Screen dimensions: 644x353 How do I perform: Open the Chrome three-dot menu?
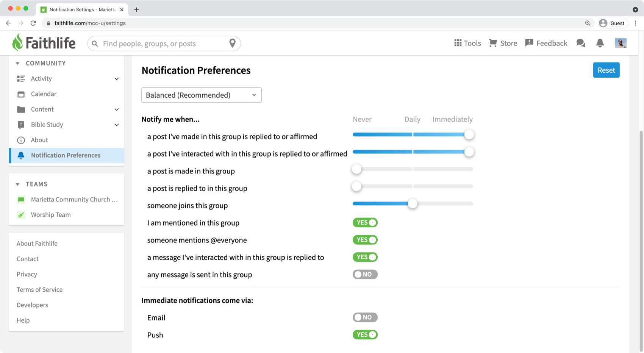[x=636, y=23]
